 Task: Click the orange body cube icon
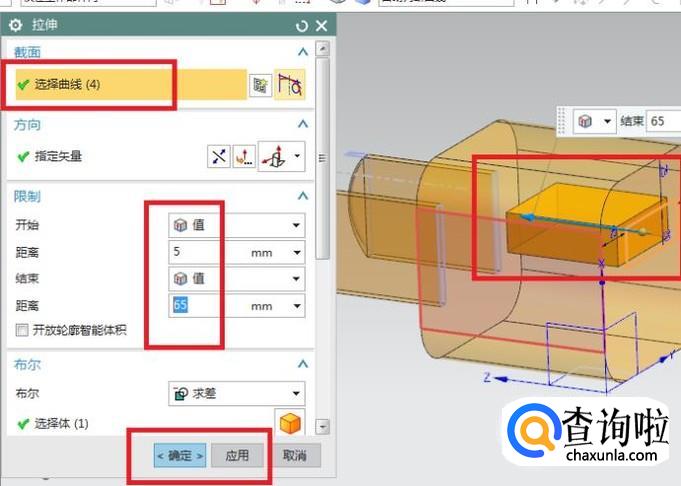(x=290, y=423)
